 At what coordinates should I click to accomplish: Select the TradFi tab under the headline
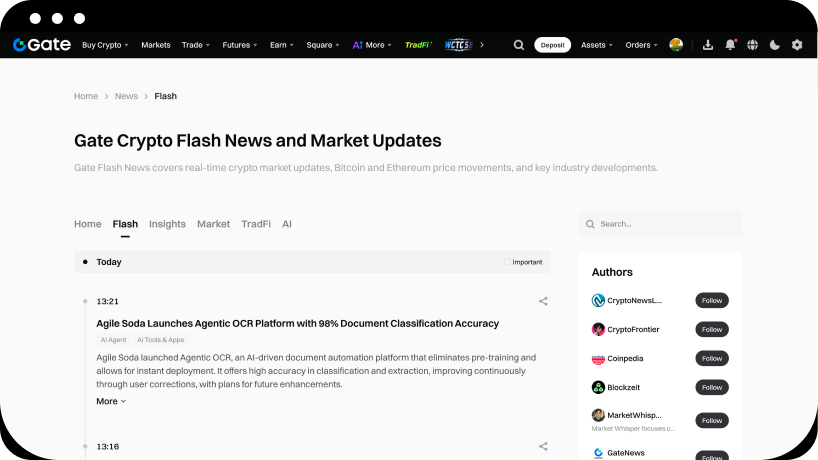pos(255,224)
